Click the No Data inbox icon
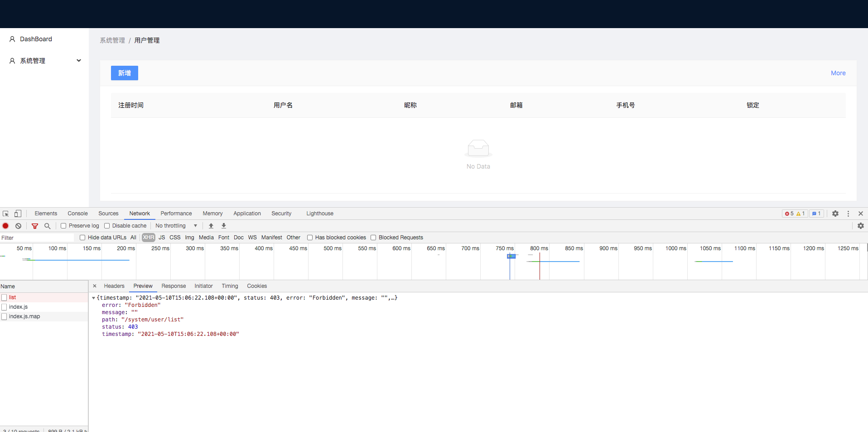 pos(478,148)
